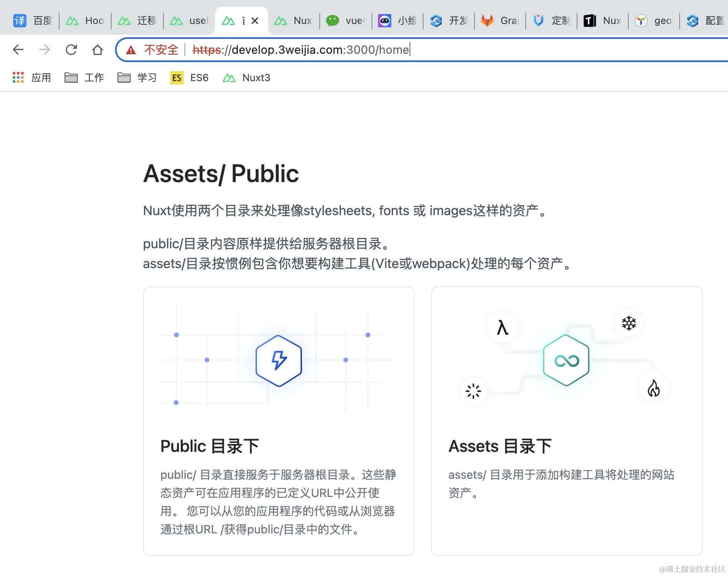Image resolution: width=728 pixels, height=576 pixels.
Task: Switch to the 百度 translate tab
Action: pos(33,21)
